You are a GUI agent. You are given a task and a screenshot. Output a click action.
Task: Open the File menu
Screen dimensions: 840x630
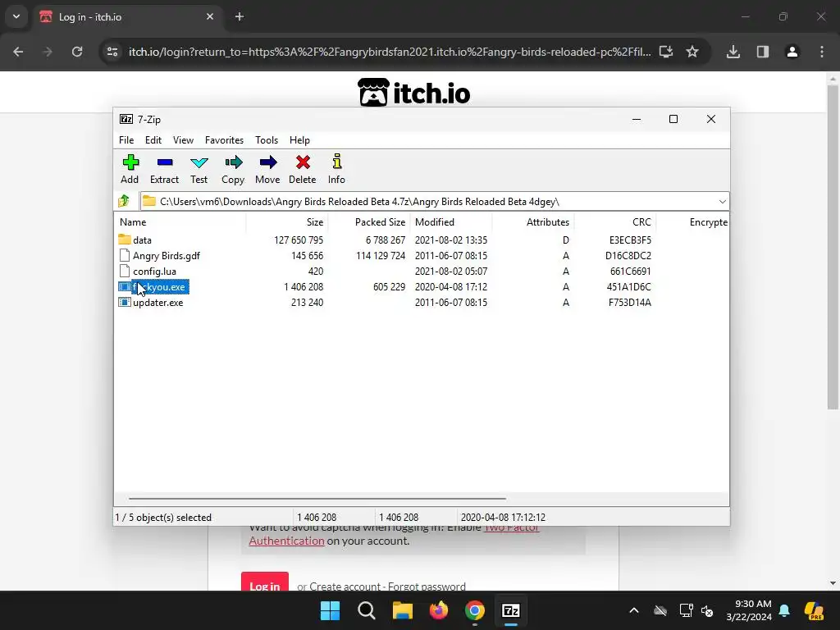(126, 139)
